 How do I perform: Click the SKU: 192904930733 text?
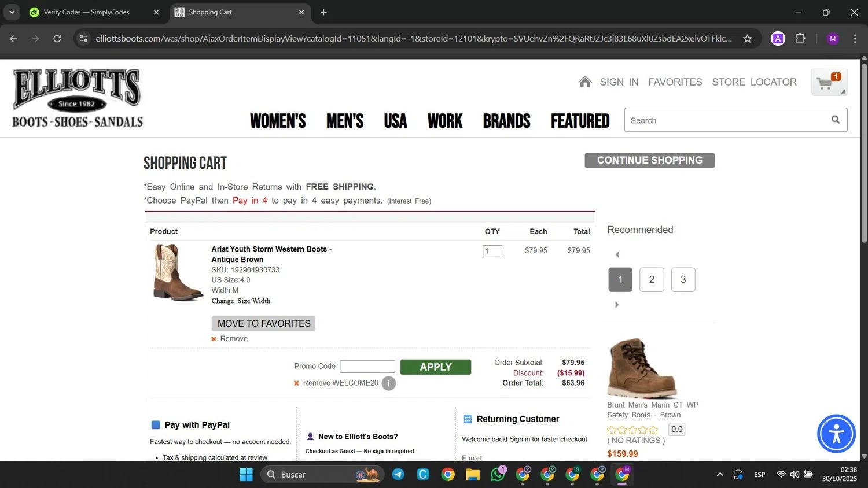(245, 270)
